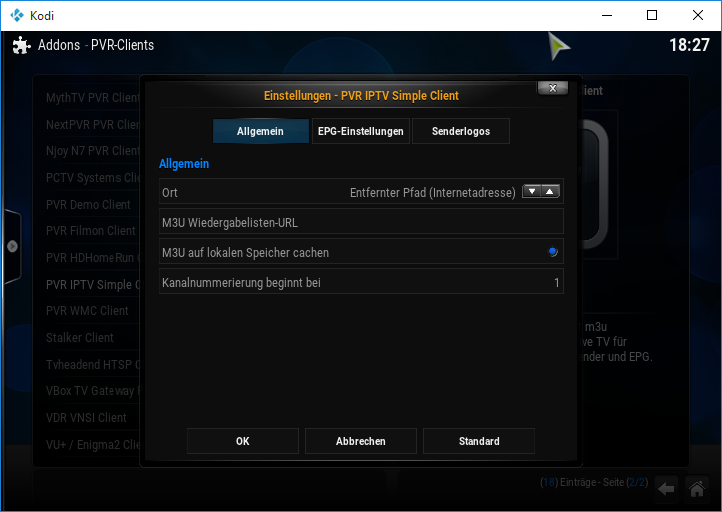The height and width of the screenshot is (512, 722).
Task: Click the M3U Wiedergabelisten-URL field
Action: click(361, 221)
